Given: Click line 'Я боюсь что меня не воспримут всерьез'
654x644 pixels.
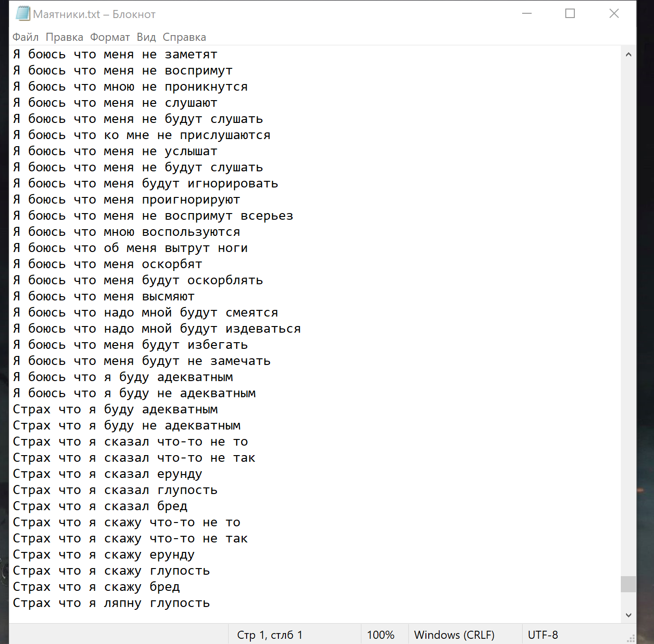Looking at the screenshot, I should 153,216.
